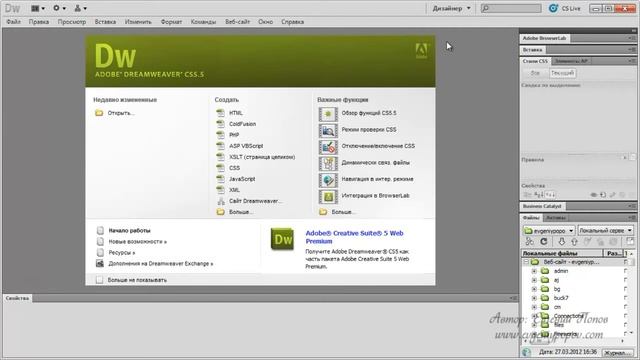Expand the aj folder in Files tree
The image size is (640, 360).
pos(534,280)
